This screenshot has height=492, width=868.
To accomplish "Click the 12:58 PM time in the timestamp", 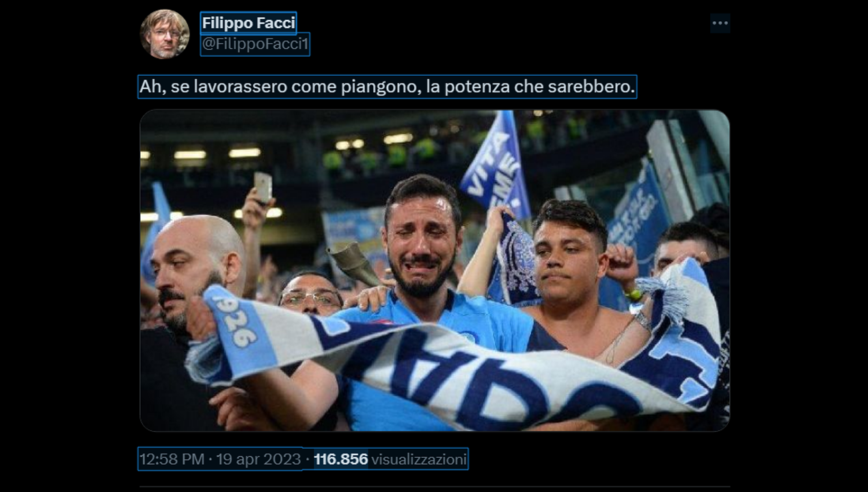I will [172, 460].
